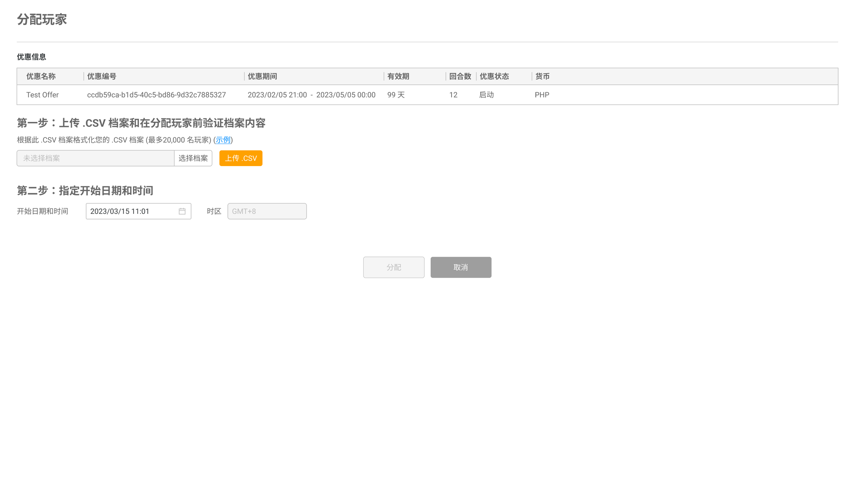Click the 优惠名称 column header
Image resolution: width=856 pixels, height=504 pixels.
[41, 76]
